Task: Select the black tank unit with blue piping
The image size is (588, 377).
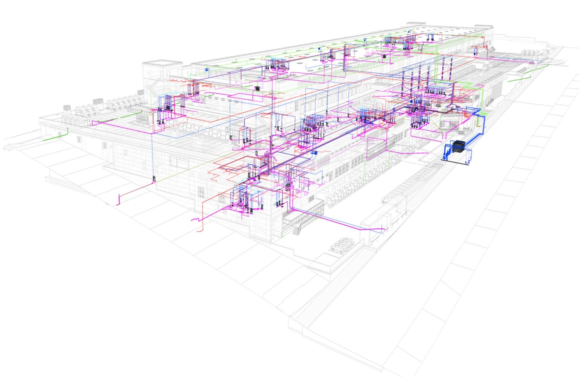Action: coord(457,147)
